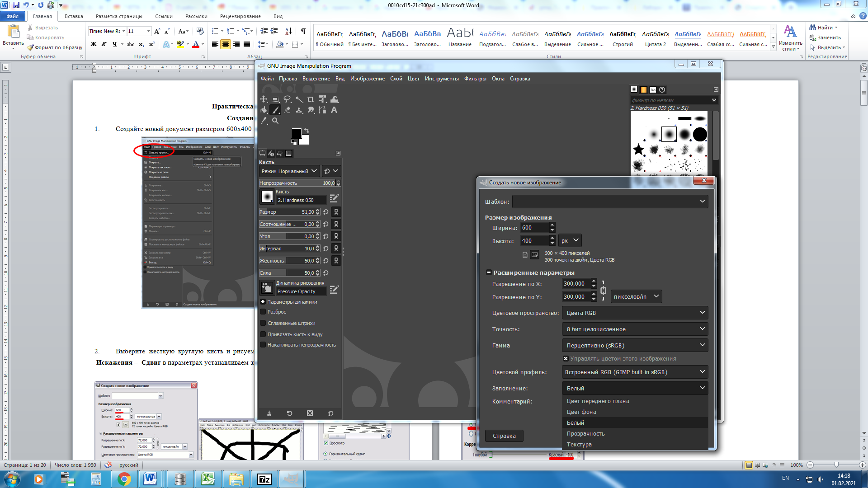
Task: Select the Clone stamp tool
Action: point(299,110)
